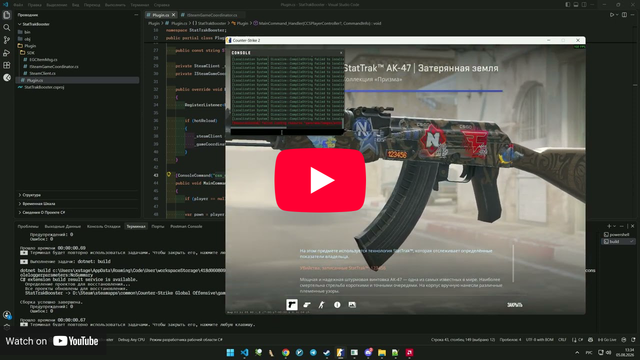Open Run and Debug in activity bar
The width and height of the screenshot is (640, 360).
pyautogui.click(x=7, y=53)
